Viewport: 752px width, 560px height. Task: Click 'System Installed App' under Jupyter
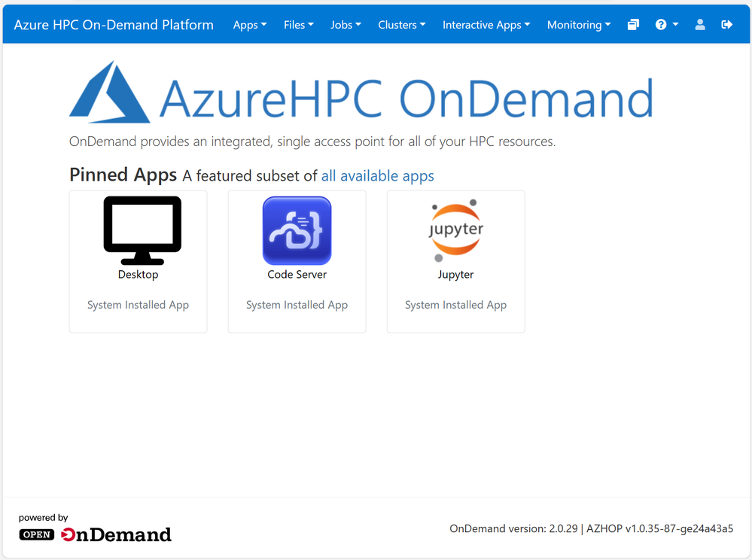point(455,305)
